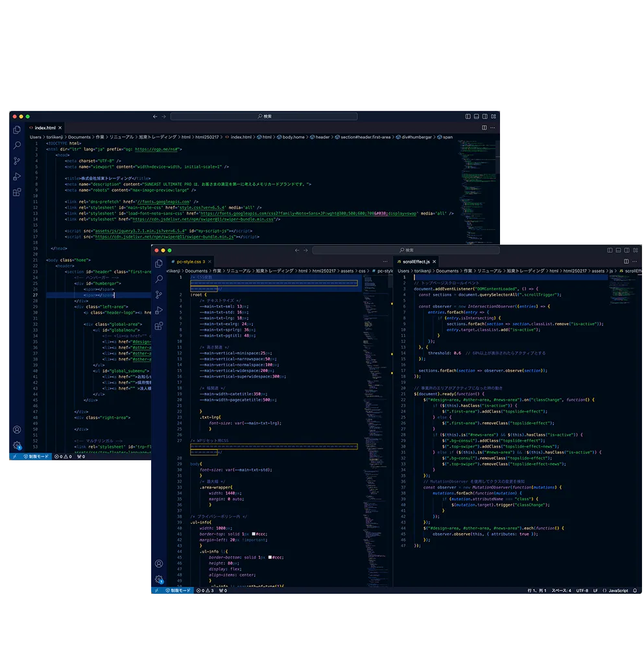
Task: Change LF end of line in status bar
Action: click(x=595, y=591)
